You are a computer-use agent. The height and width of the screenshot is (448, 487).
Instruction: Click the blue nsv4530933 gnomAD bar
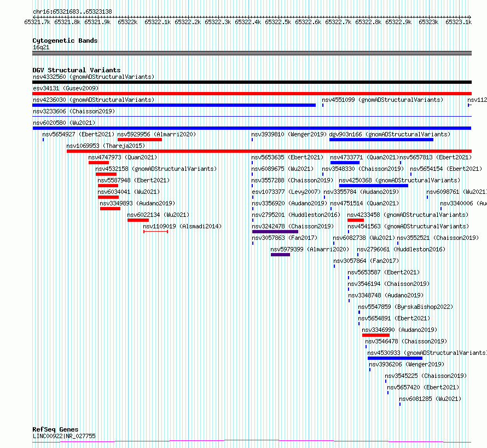(395, 358)
